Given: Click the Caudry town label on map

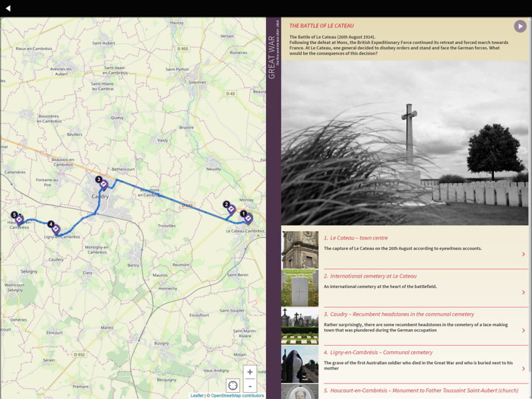Looking at the screenshot, I should [100, 196].
